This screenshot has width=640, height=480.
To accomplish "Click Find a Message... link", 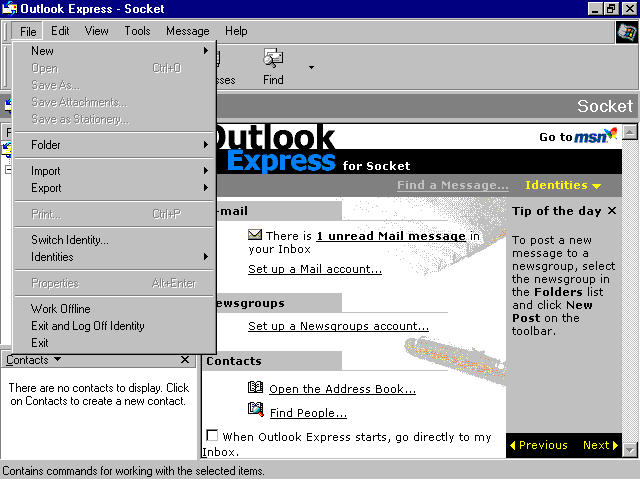I will (453, 185).
